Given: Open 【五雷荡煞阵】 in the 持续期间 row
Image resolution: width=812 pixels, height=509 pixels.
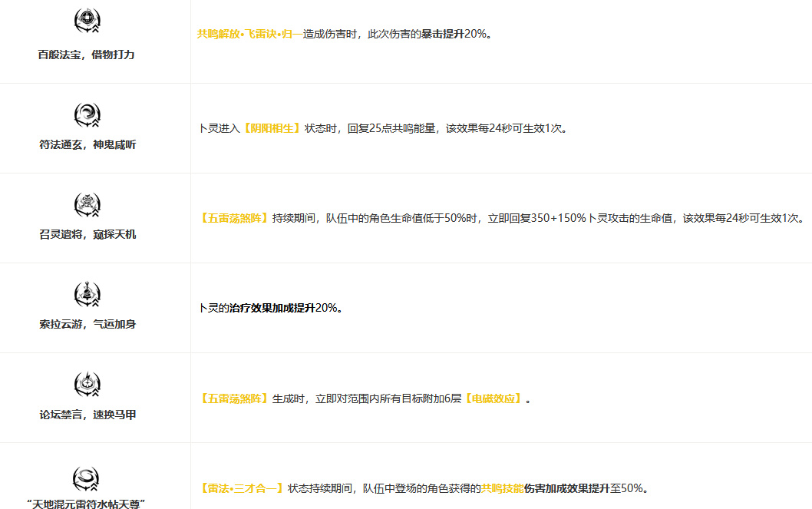Looking at the screenshot, I should coord(234,219).
